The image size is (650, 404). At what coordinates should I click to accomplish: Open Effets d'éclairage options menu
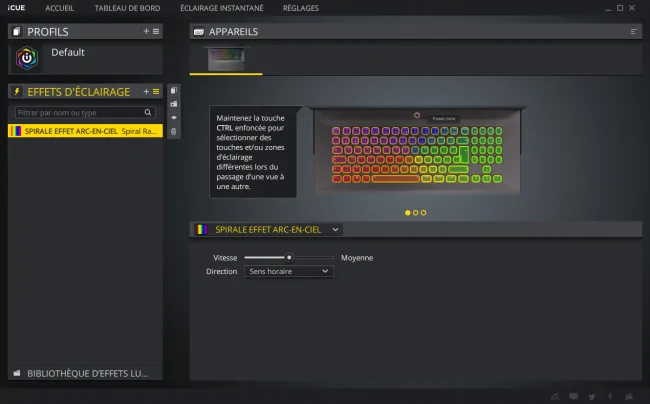point(156,92)
